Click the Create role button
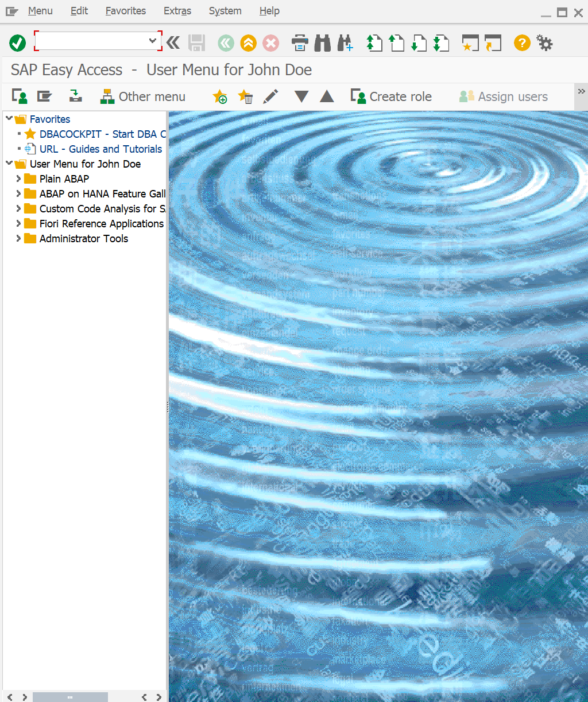This screenshot has height=702, width=588. 391,96
